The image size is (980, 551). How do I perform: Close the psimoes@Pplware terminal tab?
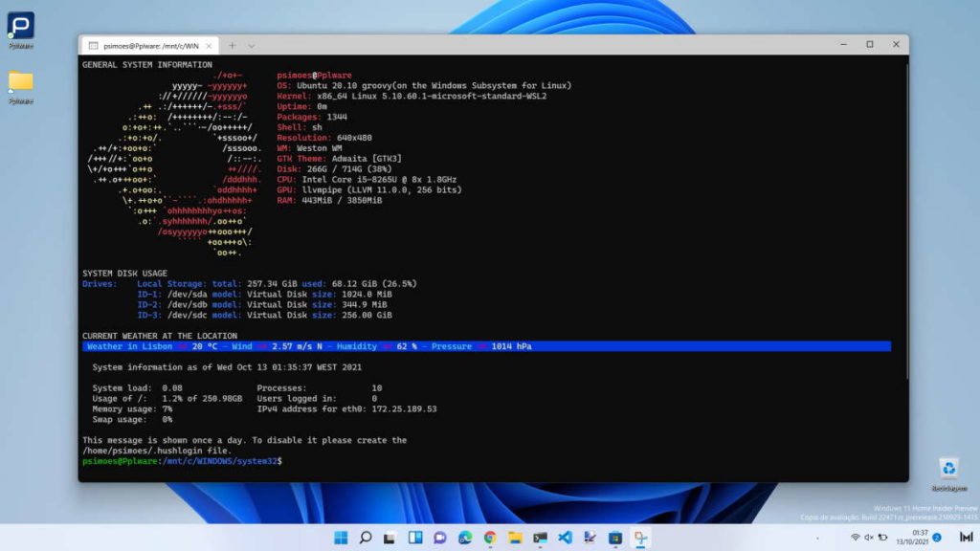pos(209,46)
